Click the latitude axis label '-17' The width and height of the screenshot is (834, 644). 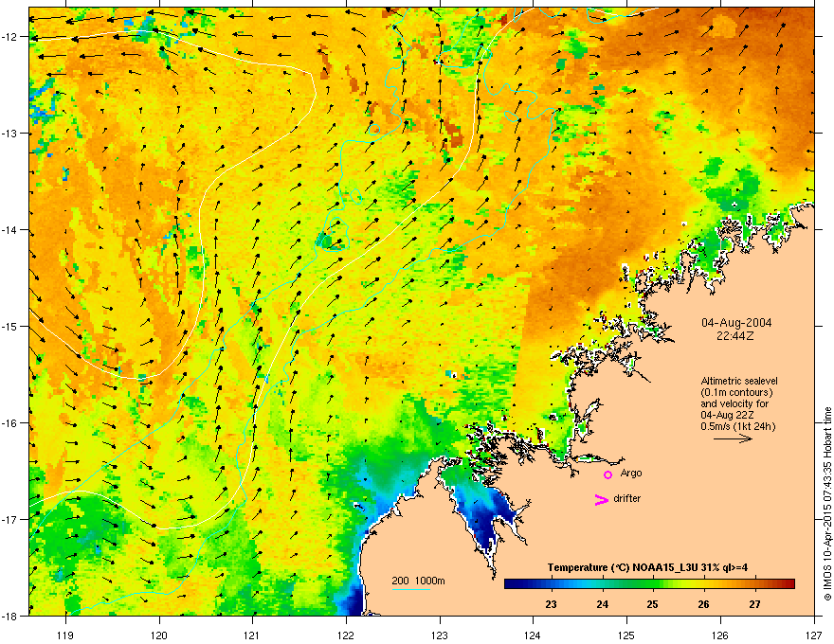tap(9, 520)
